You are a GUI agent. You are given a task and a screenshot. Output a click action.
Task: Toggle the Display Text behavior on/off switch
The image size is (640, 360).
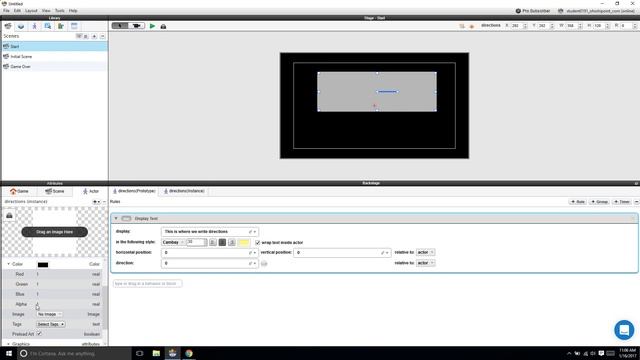click(127, 218)
